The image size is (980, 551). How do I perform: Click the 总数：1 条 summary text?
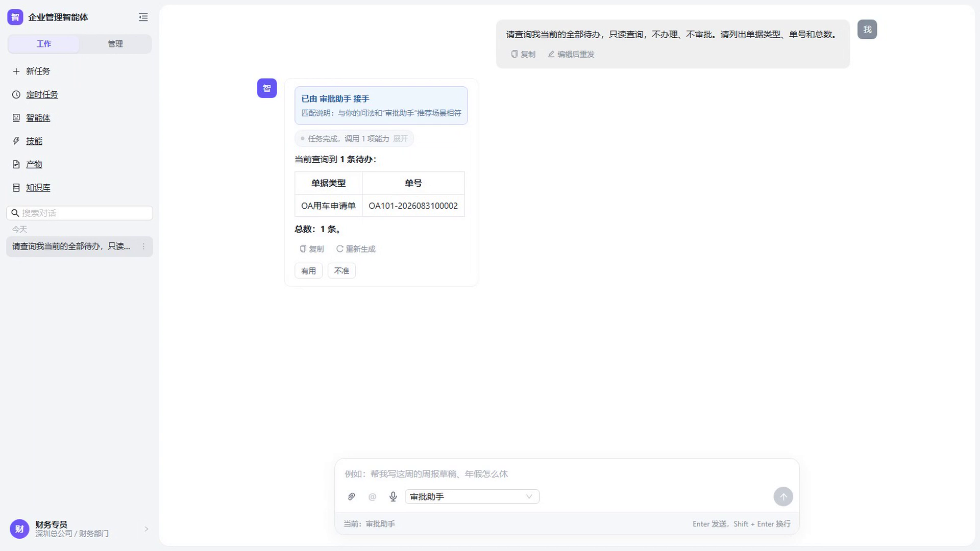(x=318, y=229)
